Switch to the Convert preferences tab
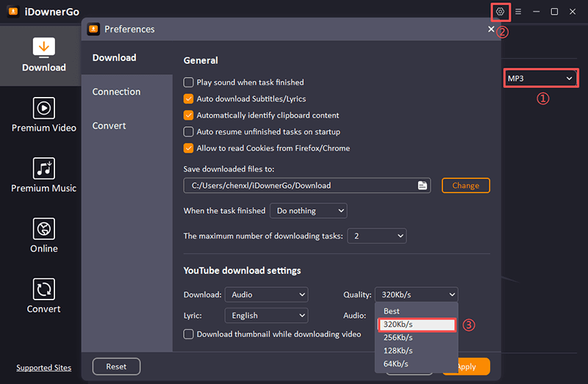Viewport: 588px width, 384px height. 109,126
